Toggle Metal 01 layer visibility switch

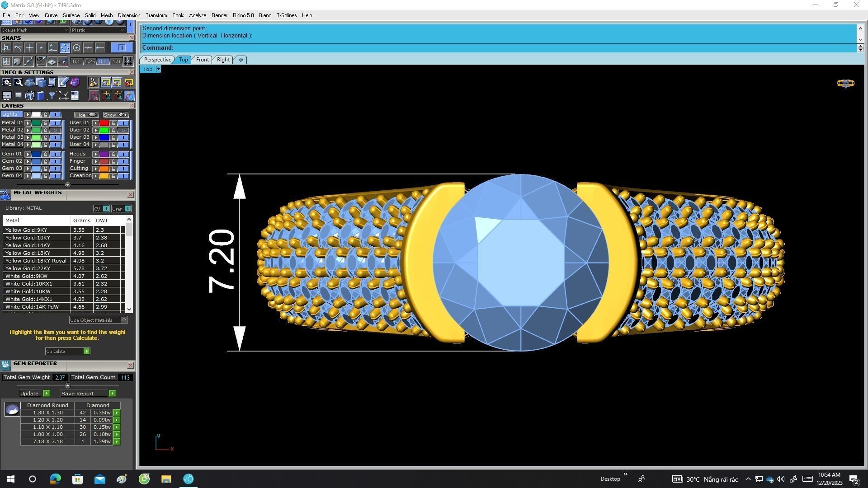55,123
